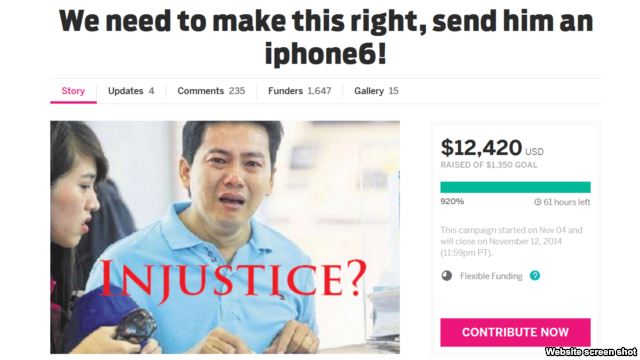640x360 pixels.
Task: Switch to the Updates tab
Action: pos(131,91)
